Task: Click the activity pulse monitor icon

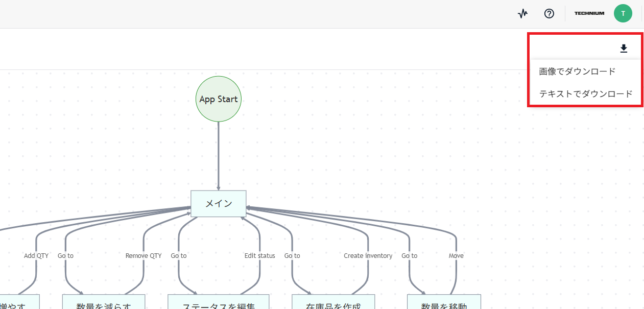Action: pos(522,14)
